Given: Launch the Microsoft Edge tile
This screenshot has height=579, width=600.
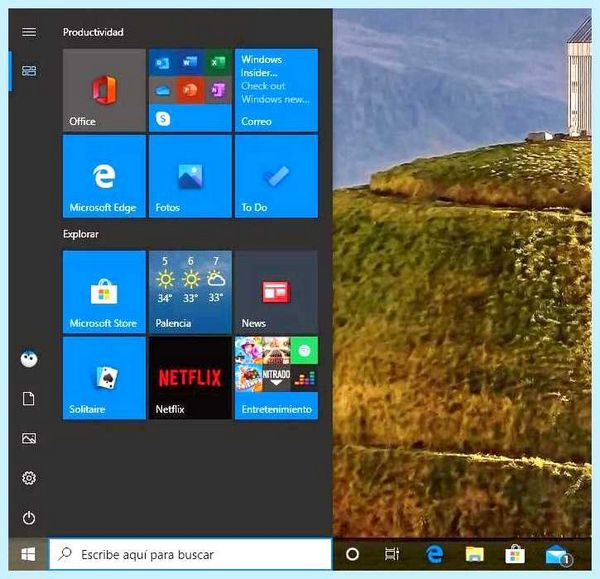Looking at the screenshot, I should 104,176.
